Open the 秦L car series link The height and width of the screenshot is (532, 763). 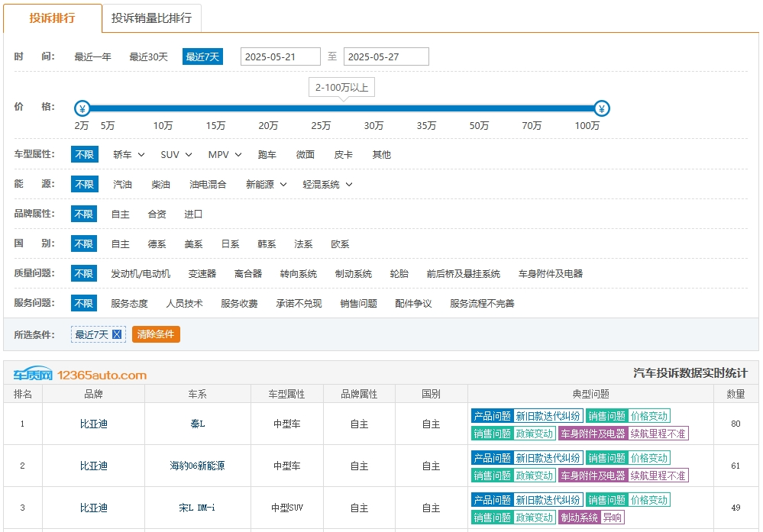pos(197,424)
